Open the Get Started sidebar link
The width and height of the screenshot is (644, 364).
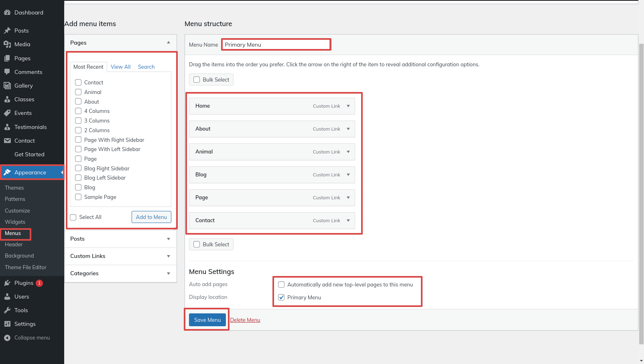29,154
